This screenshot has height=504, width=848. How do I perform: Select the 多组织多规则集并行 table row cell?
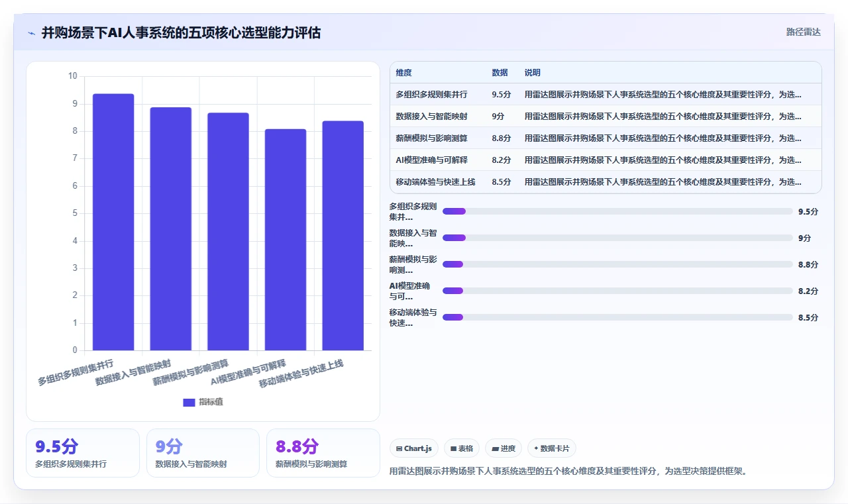[431, 95]
